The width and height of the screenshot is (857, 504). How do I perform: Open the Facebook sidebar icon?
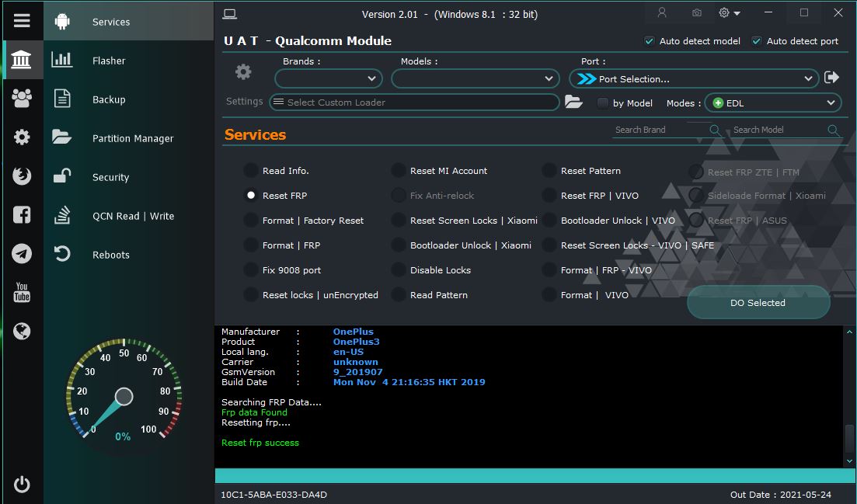point(21,214)
